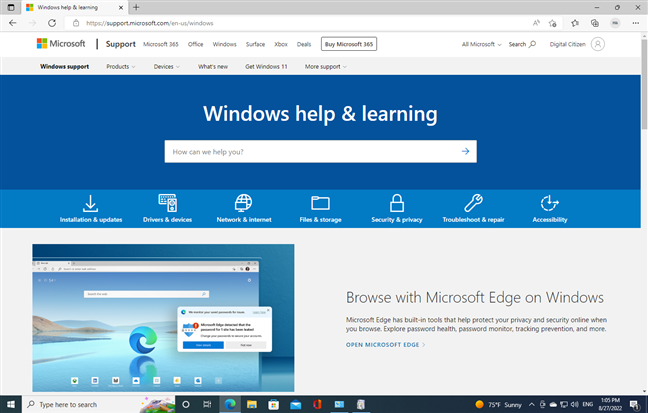Expand the More support dropdown
Image resolution: width=648 pixels, height=413 pixels.
[x=326, y=66]
